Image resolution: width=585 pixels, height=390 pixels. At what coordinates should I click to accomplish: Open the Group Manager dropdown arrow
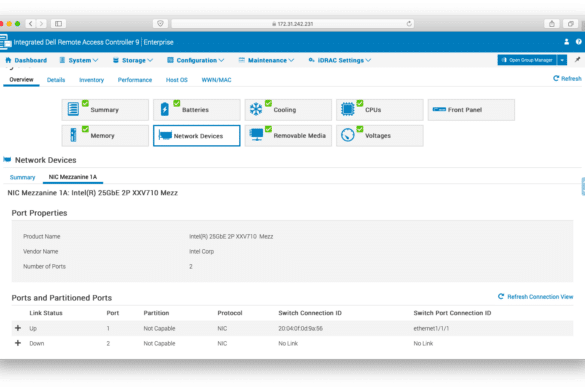562,60
